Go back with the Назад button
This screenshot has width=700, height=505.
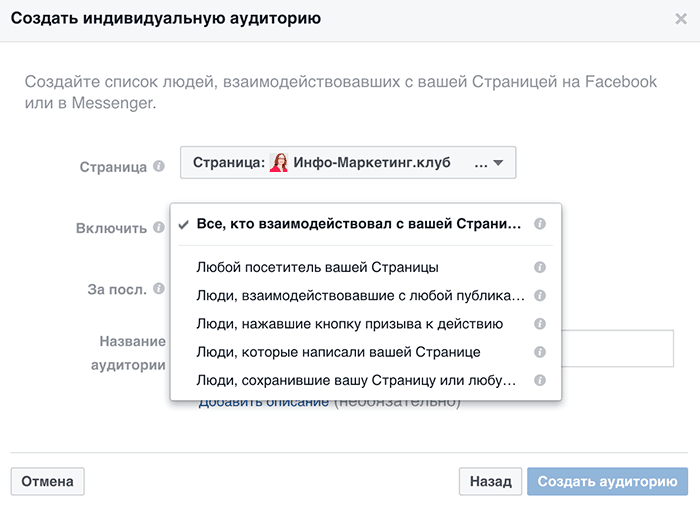point(490,481)
